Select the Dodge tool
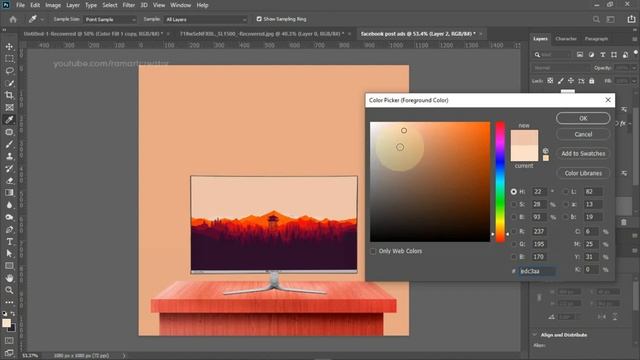The image size is (640, 360). [x=9, y=217]
